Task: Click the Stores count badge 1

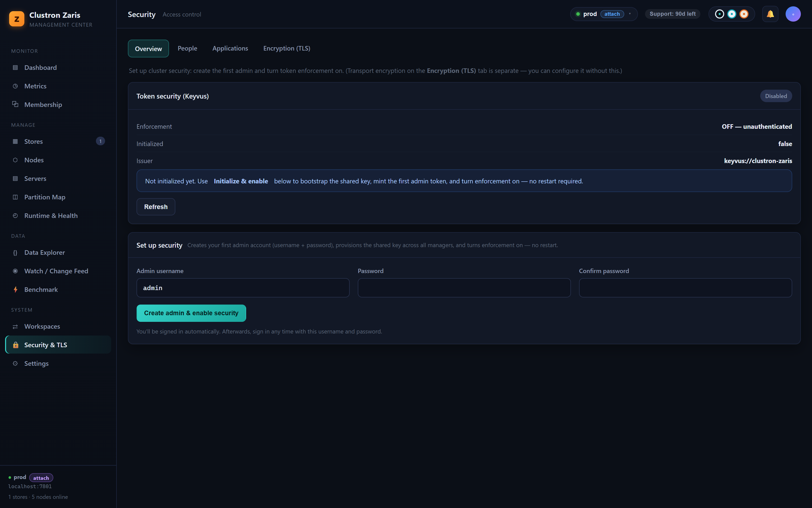Action: [x=100, y=141]
